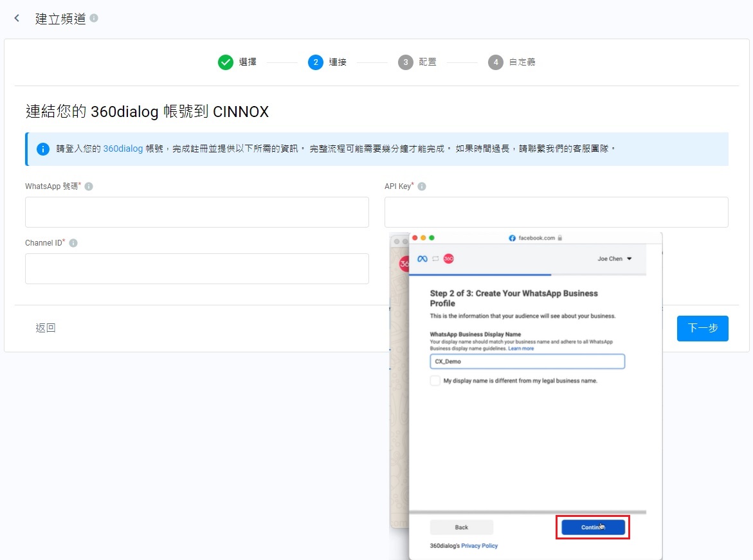Select the completed 選擇 step checkmark
Screen dimensions: 753x560
226,62
